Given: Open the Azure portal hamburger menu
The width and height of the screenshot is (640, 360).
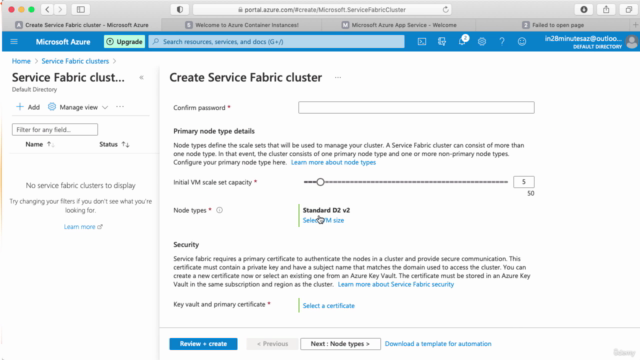Looking at the screenshot, I should pos(14,42).
